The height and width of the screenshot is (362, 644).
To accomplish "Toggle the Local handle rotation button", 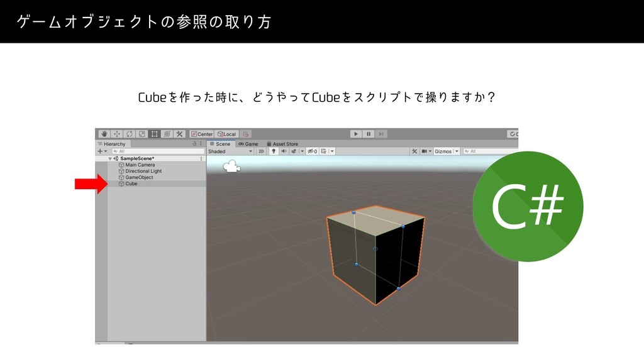I will point(226,134).
